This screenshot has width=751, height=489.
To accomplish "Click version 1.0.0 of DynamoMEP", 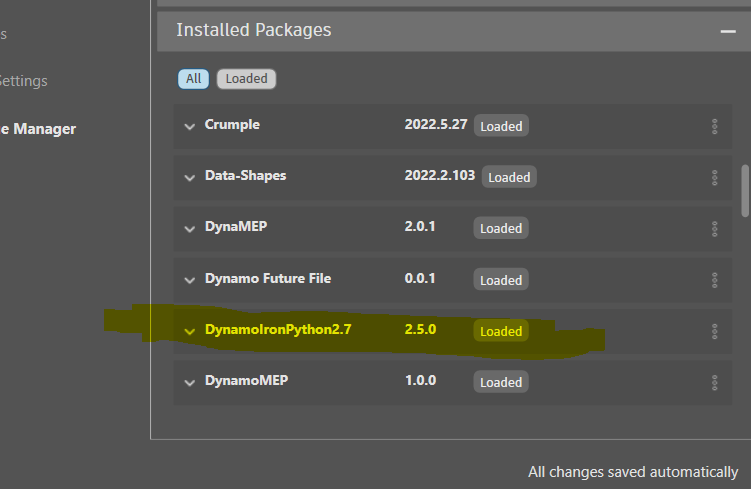I will coord(421,380).
